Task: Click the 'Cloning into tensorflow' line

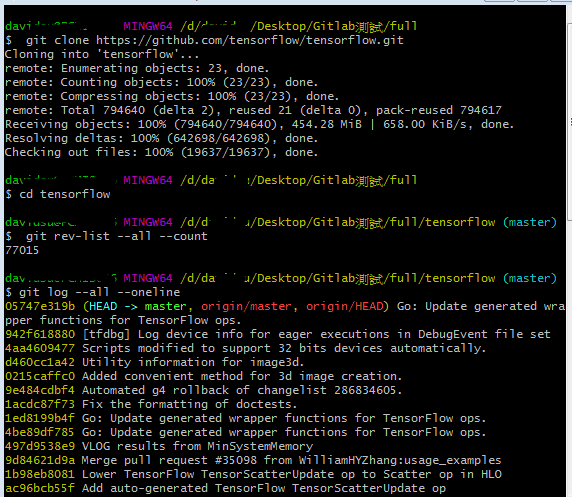Action: point(102,54)
